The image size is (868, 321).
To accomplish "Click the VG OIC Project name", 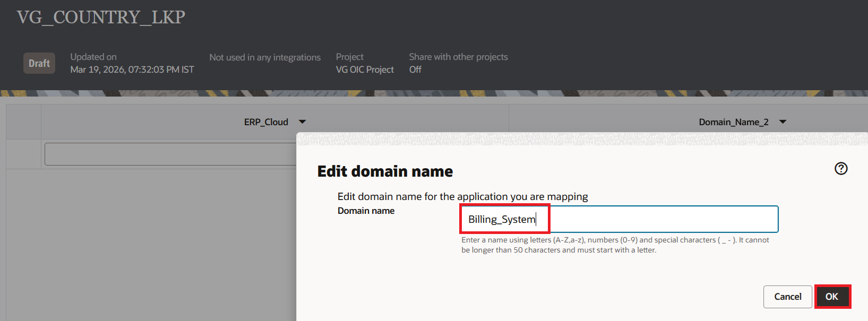I will [365, 70].
